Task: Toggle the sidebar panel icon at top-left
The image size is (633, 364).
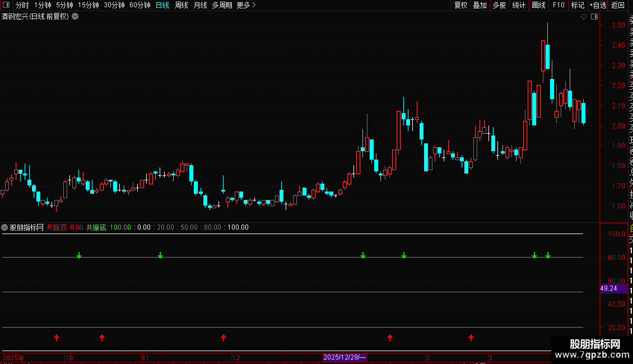Action: coord(6,5)
